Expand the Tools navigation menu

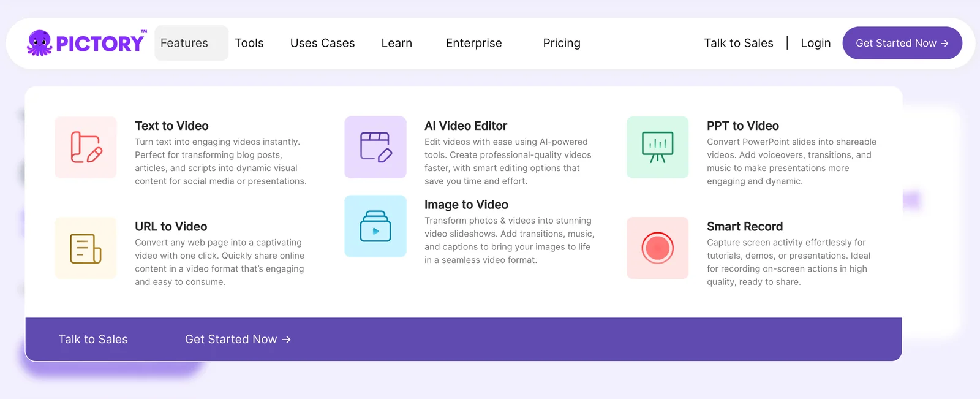pyautogui.click(x=249, y=43)
